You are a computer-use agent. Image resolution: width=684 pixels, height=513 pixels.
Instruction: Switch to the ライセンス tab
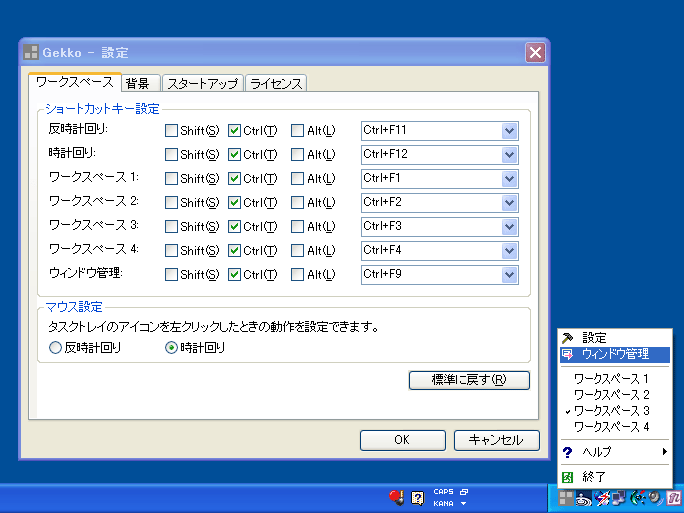[276, 83]
